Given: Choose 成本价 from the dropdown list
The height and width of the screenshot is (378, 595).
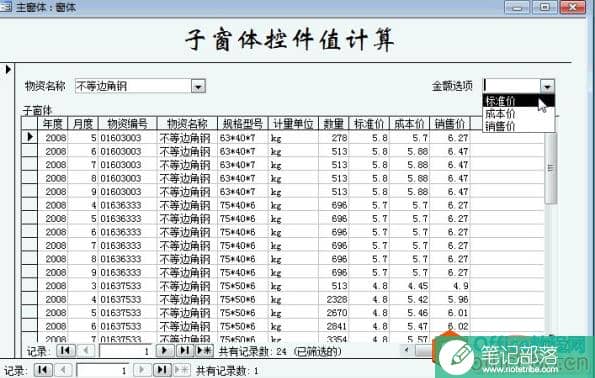Looking at the screenshot, I should click(518, 113).
